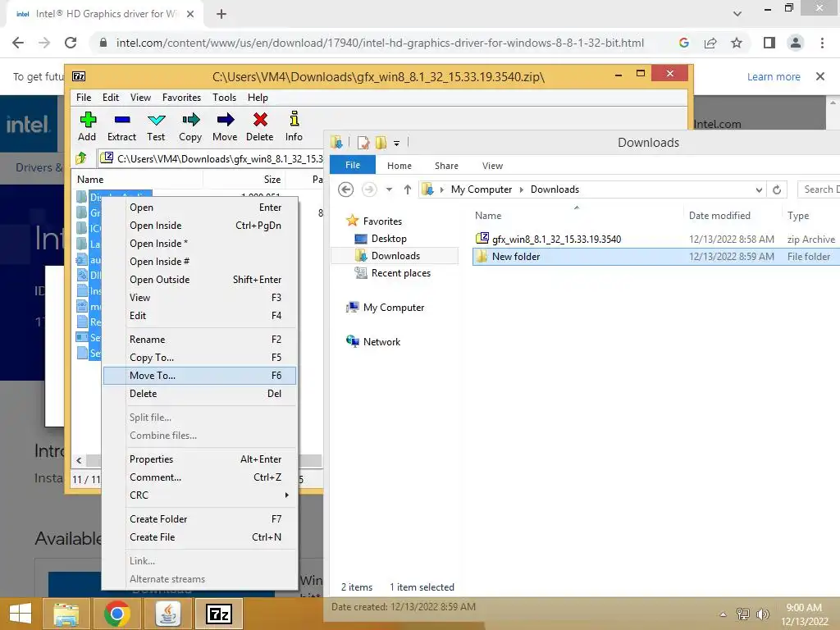
Task: Click the Chrome address bar URL
Action: (380, 43)
